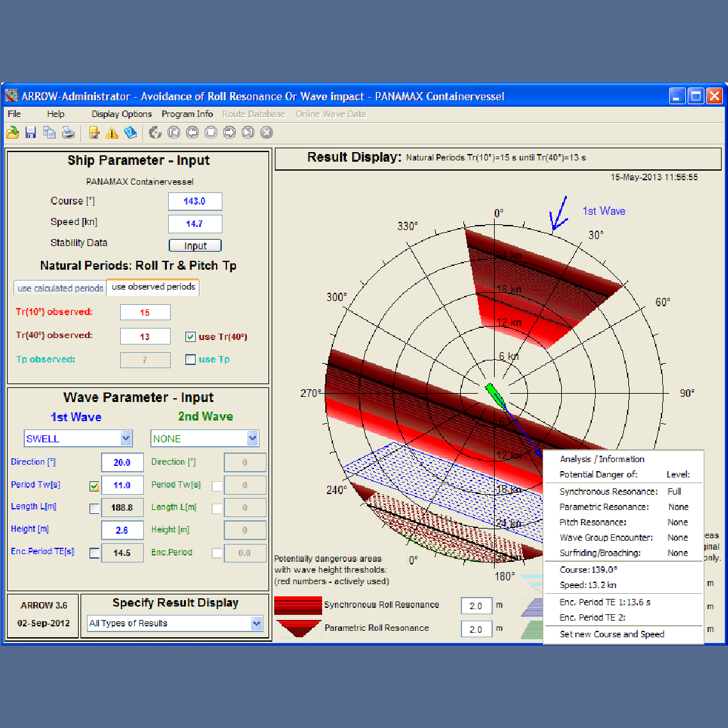Toggle the 1st Wave Period Tw checkbox
The image size is (728, 728).
click(95, 486)
